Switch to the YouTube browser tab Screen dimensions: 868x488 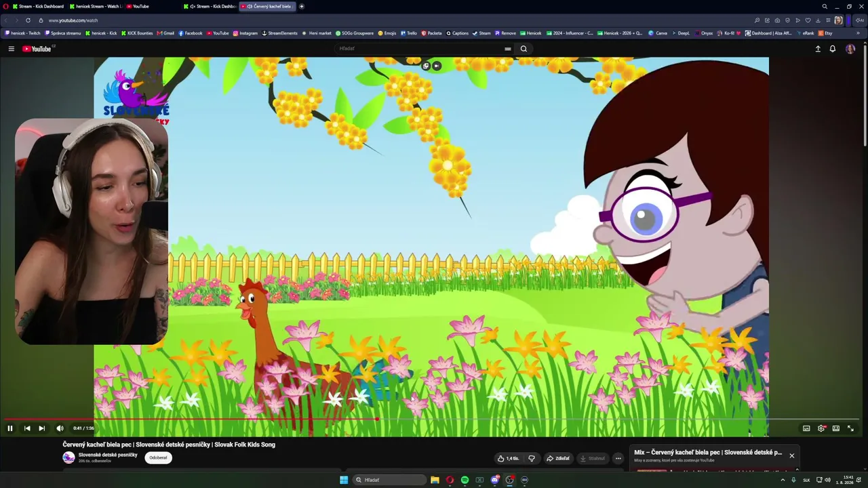click(x=153, y=6)
